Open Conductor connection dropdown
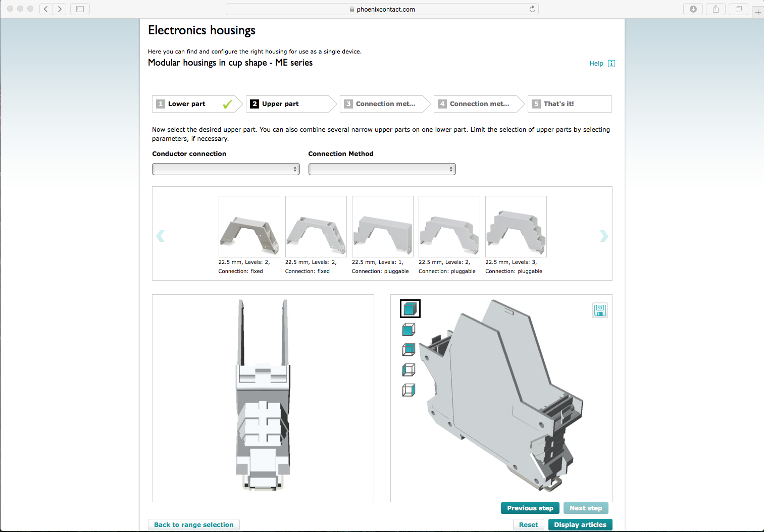The width and height of the screenshot is (764, 532). click(x=226, y=169)
